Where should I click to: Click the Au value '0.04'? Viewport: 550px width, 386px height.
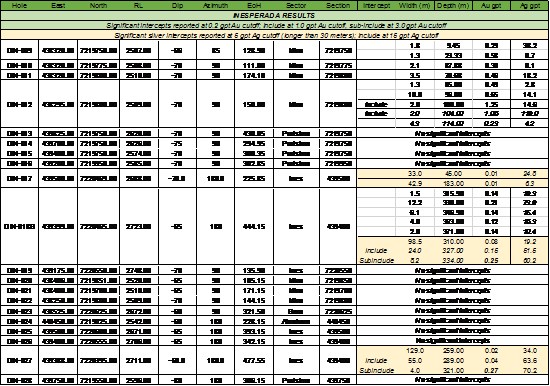(491, 360)
